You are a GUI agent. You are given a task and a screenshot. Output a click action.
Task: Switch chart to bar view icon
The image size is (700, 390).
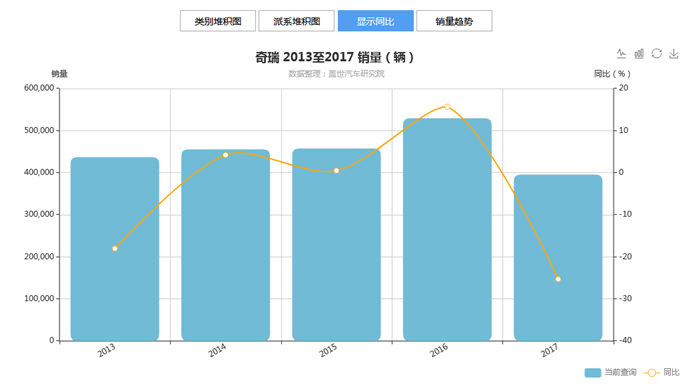tap(639, 54)
